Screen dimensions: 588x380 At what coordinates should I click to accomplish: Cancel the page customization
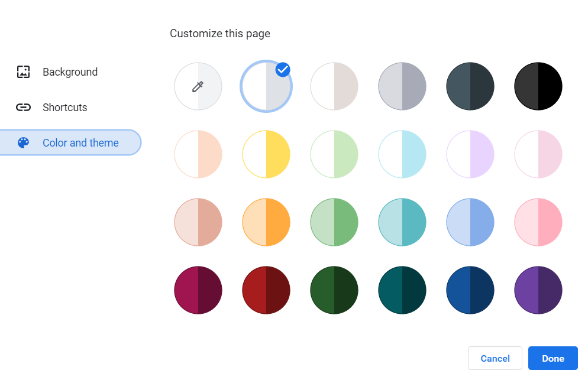point(495,358)
